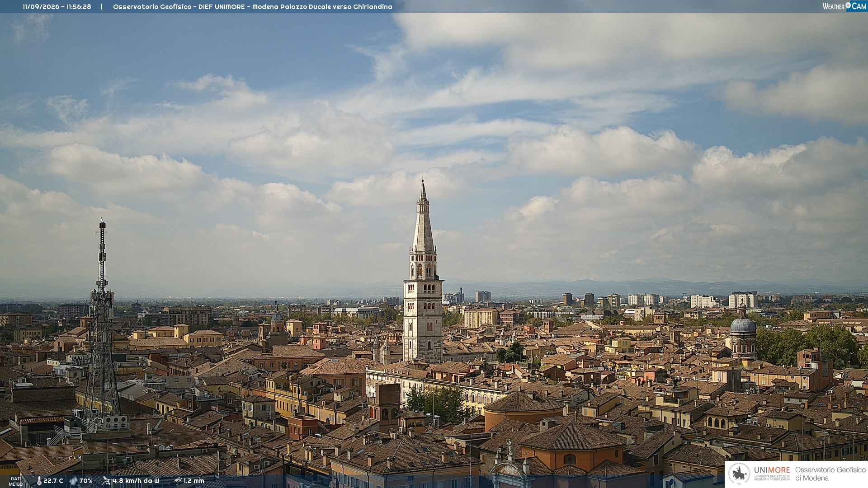Click the 22.7 C temperature reading
Image resolution: width=868 pixels, height=488 pixels.
tap(53, 481)
